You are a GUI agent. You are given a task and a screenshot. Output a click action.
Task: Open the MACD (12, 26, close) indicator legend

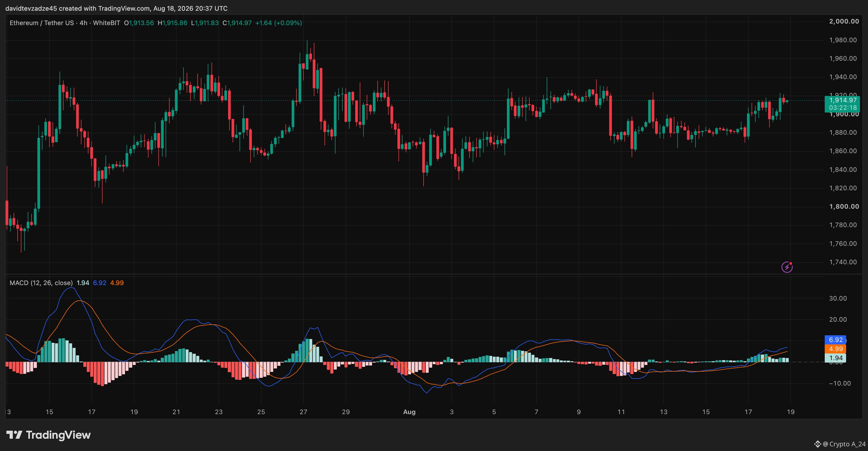(41, 283)
